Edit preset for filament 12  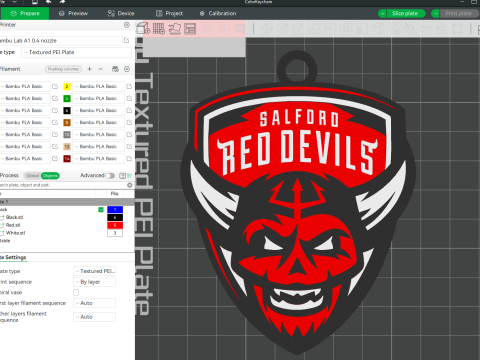pos(129,146)
